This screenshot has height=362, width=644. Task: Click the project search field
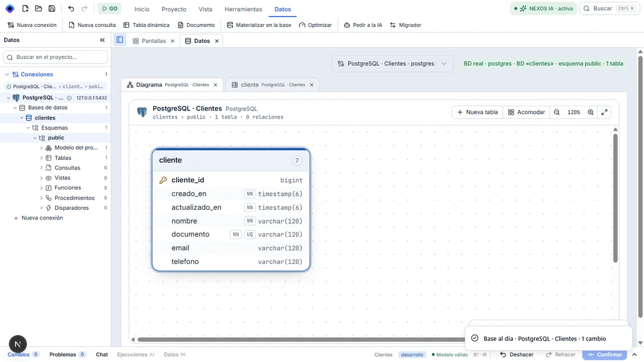click(55, 57)
